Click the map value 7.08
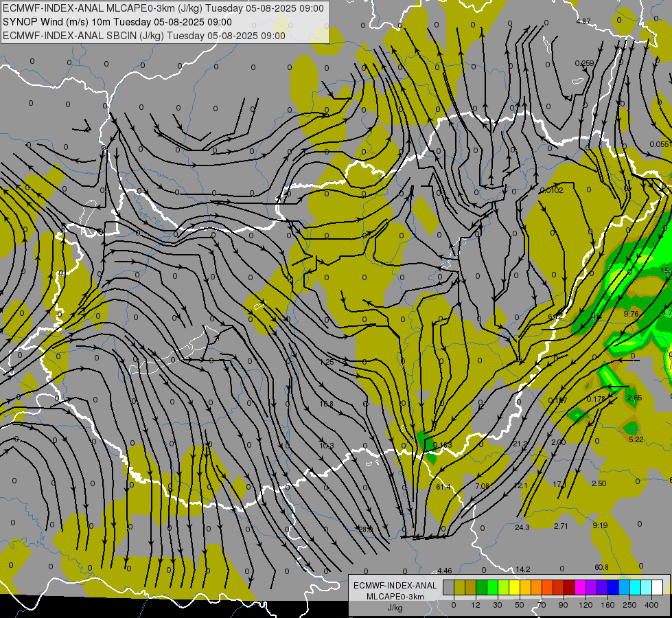 click(482, 486)
